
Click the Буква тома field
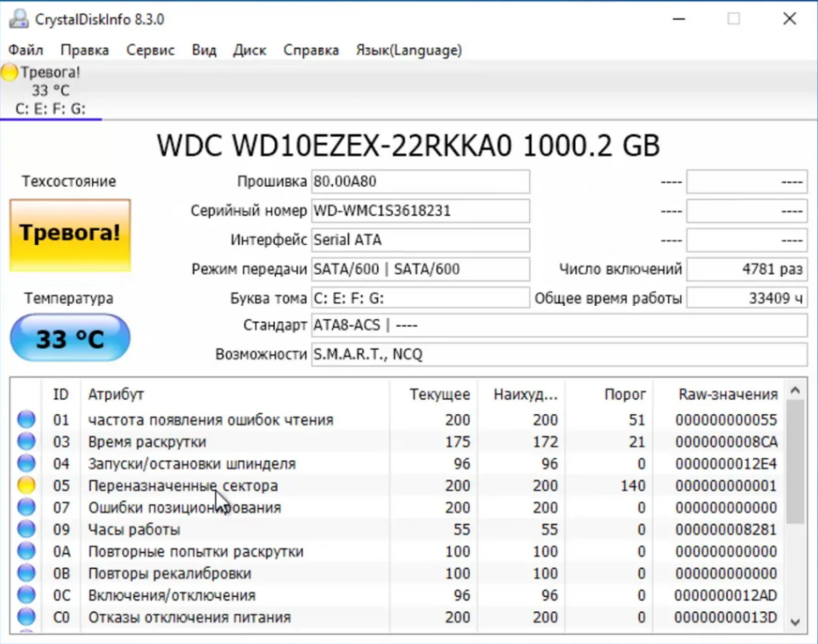click(420, 298)
